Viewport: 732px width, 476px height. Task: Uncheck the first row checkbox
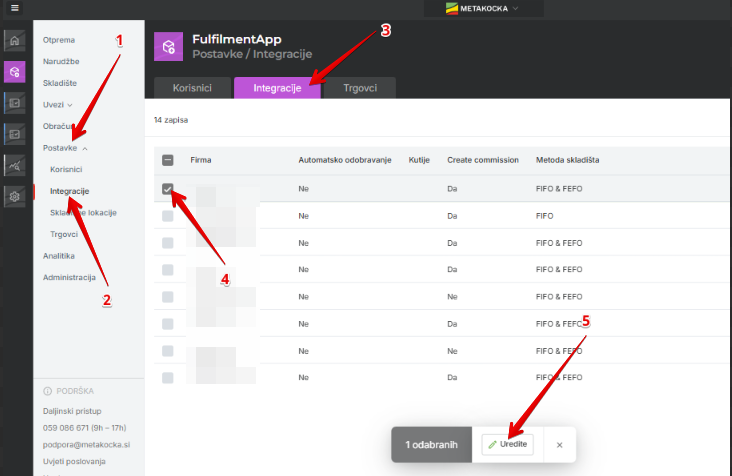168,189
